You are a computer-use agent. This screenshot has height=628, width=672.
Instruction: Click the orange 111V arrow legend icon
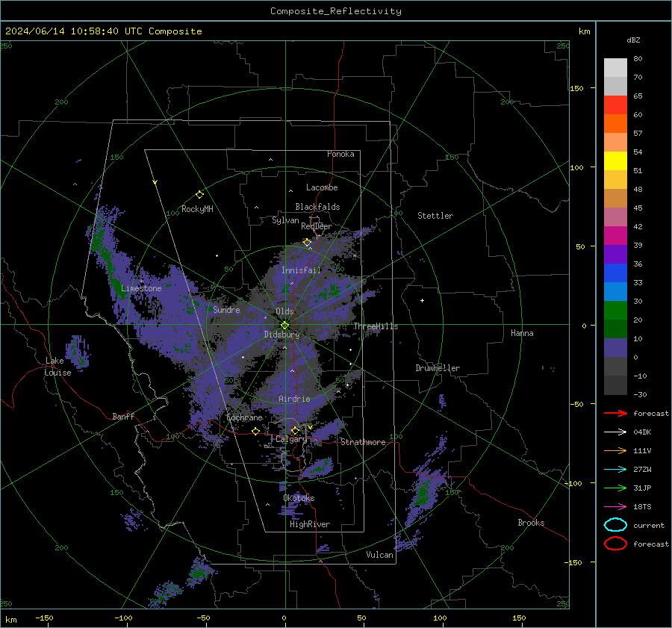pyautogui.click(x=615, y=450)
